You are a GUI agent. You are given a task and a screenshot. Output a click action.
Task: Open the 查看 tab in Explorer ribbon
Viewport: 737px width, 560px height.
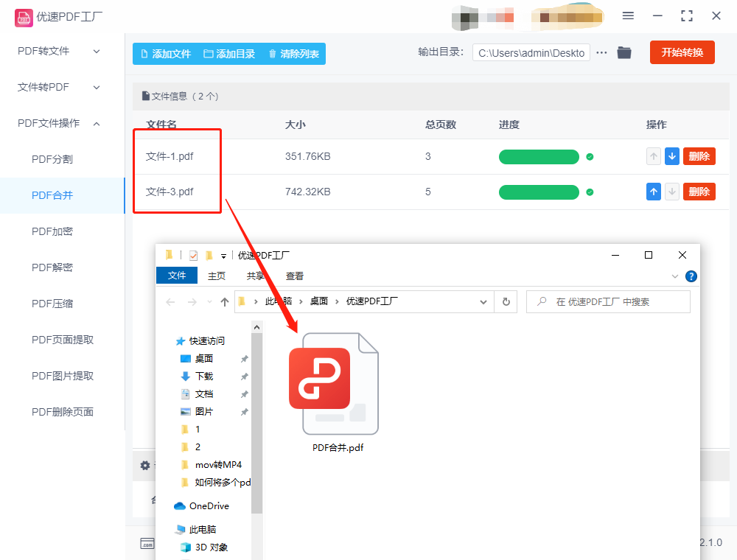(x=295, y=276)
